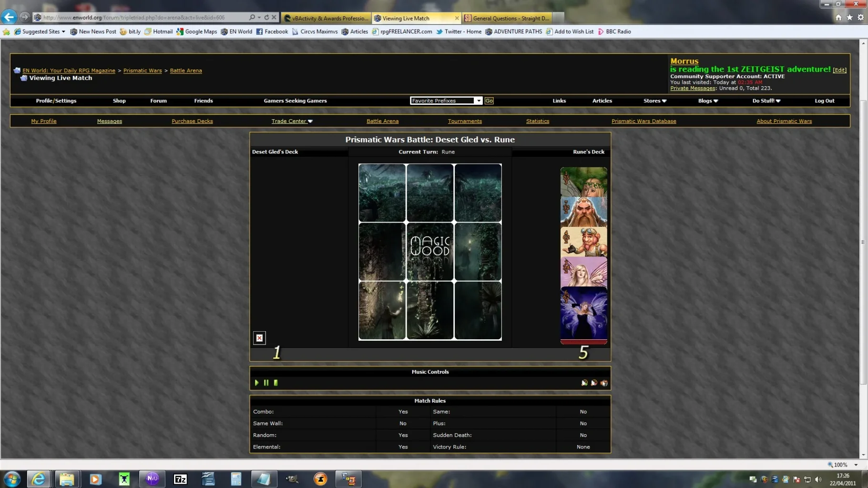This screenshot has height=488, width=868.
Task: Open Profile/Settings menu item
Action: click(56, 101)
